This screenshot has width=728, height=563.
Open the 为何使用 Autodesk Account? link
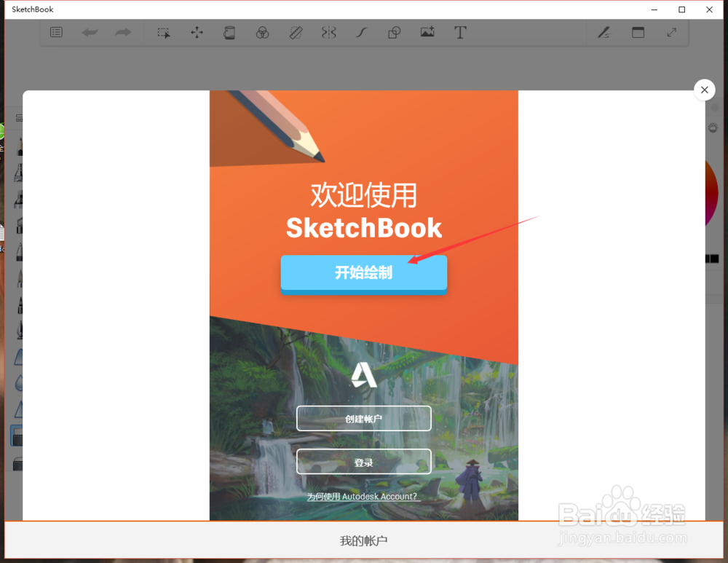tap(363, 497)
